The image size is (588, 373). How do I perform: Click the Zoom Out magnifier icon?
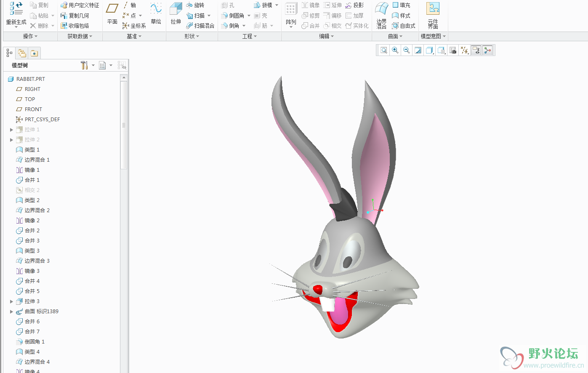point(407,51)
